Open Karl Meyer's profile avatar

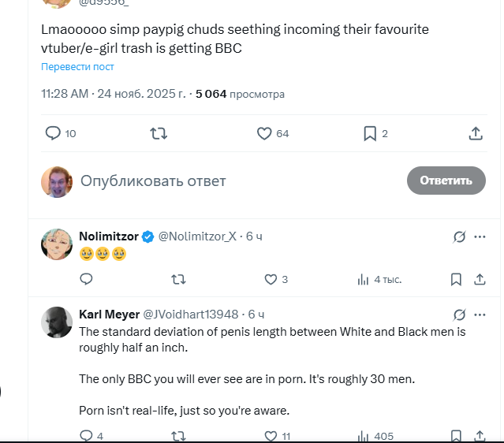(57, 322)
